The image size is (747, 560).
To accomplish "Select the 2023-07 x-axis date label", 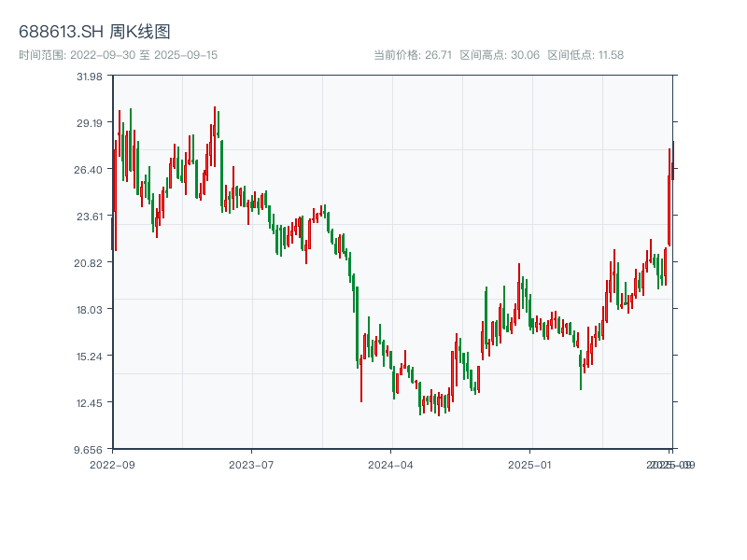I will pos(251,464).
